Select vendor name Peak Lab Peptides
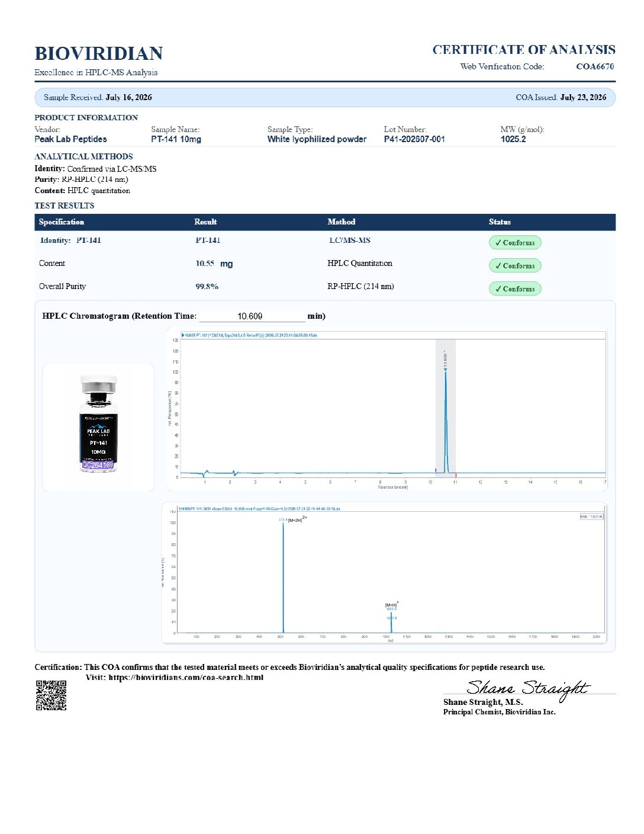644x834 pixels. (70, 139)
